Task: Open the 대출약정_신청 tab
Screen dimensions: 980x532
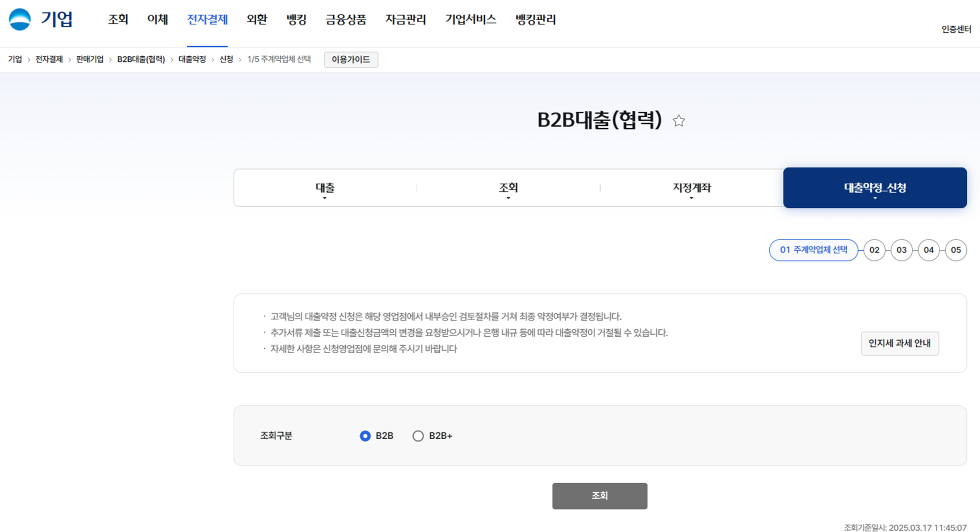Action: 875,188
